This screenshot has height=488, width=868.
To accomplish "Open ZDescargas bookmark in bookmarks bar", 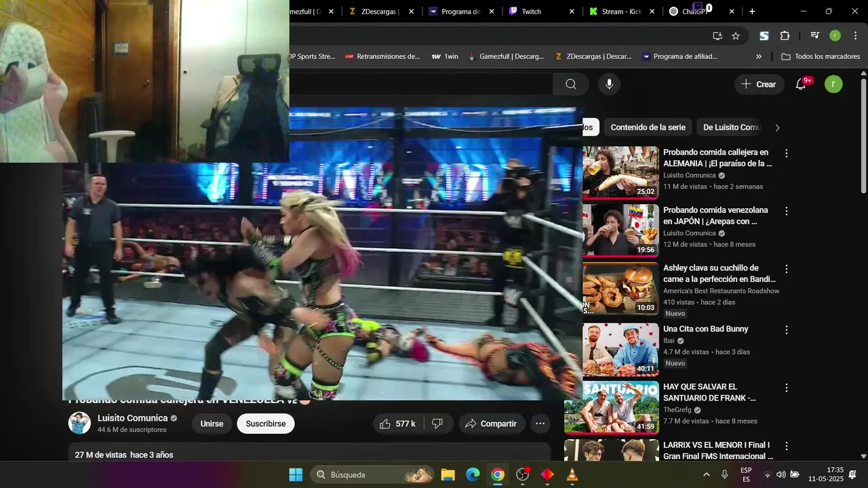I will pyautogui.click(x=593, y=57).
